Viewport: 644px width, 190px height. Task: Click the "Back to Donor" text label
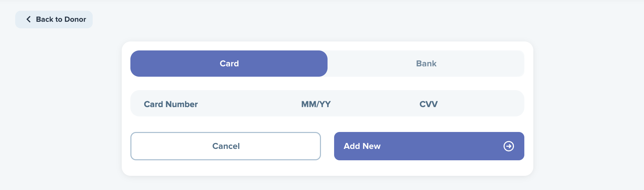(x=61, y=19)
